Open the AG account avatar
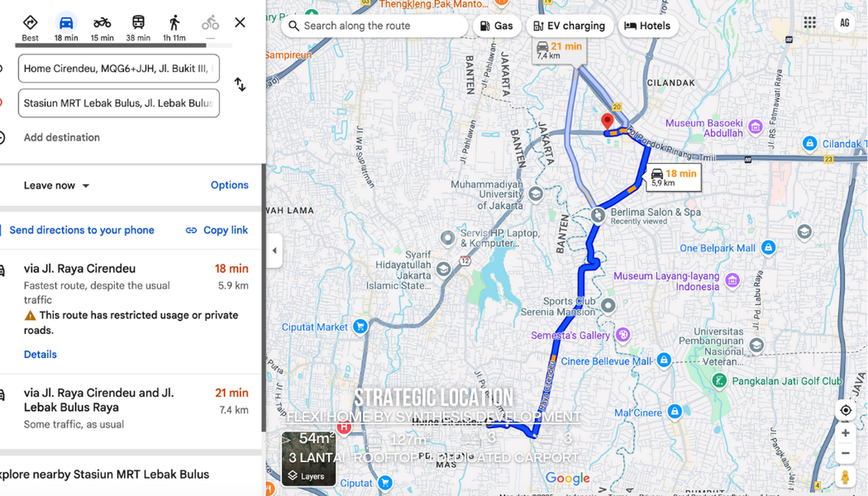This screenshot has width=868, height=496. coord(845,22)
